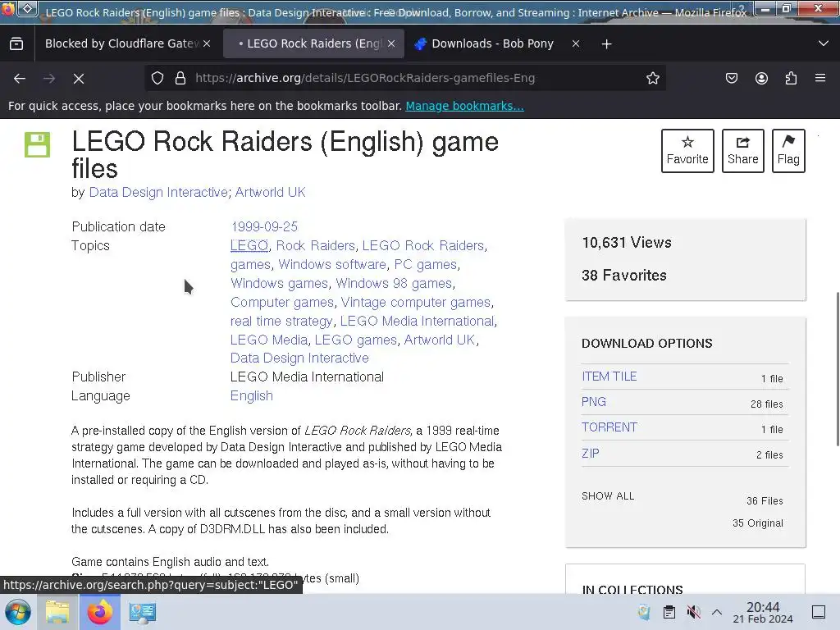Image resolution: width=840 pixels, height=630 pixels.
Task: Close the Blocked by Cloudflare tab
Action: [207, 44]
